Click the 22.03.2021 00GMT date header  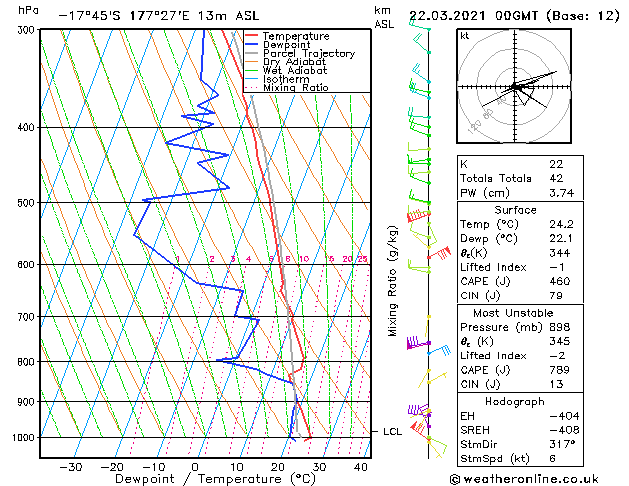(x=514, y=16)
